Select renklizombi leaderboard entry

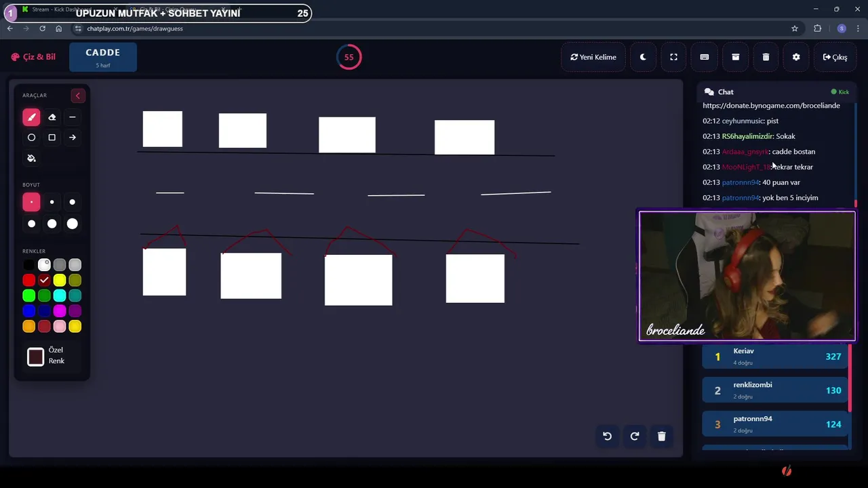(x=775, y=390)
